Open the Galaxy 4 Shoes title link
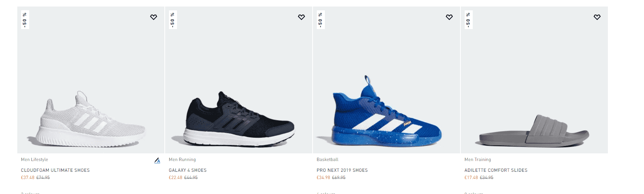 click(188, 170)
